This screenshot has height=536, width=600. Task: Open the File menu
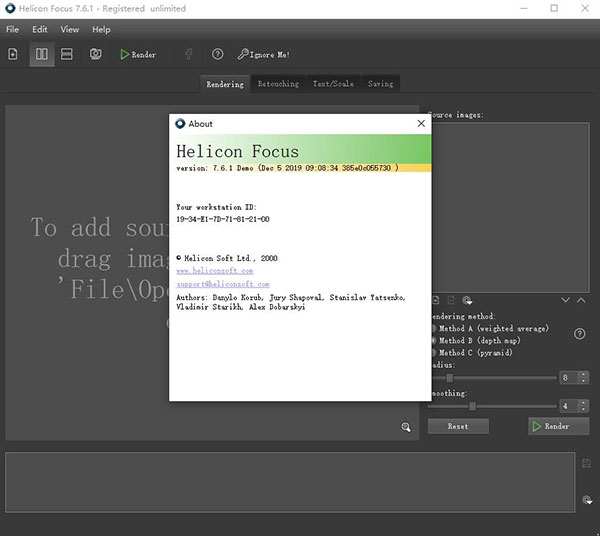tap(12, 29)
